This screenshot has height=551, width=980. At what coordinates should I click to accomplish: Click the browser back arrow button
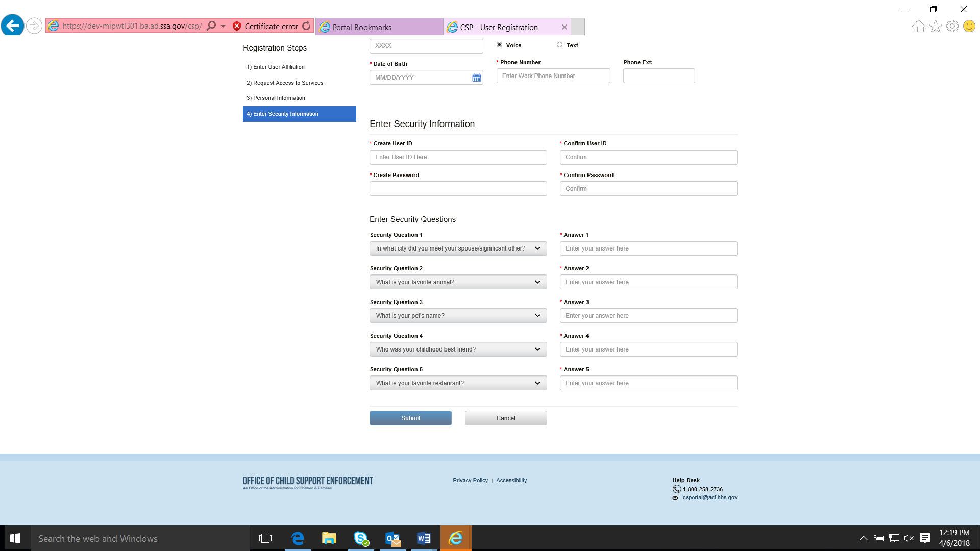[x=13, y=26]
